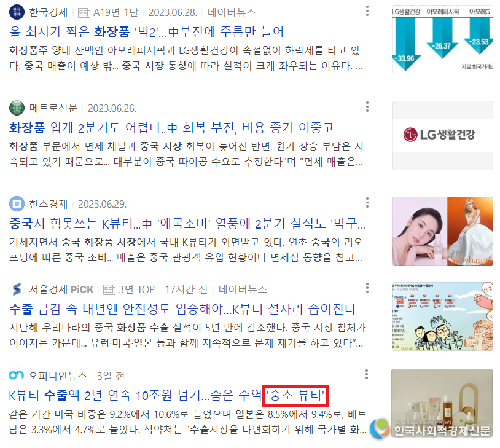The image size is (500, 448).
Task: Click the 메트로신문 publisher logo icon
Action: pyautogui.click(x=17, y=108)
